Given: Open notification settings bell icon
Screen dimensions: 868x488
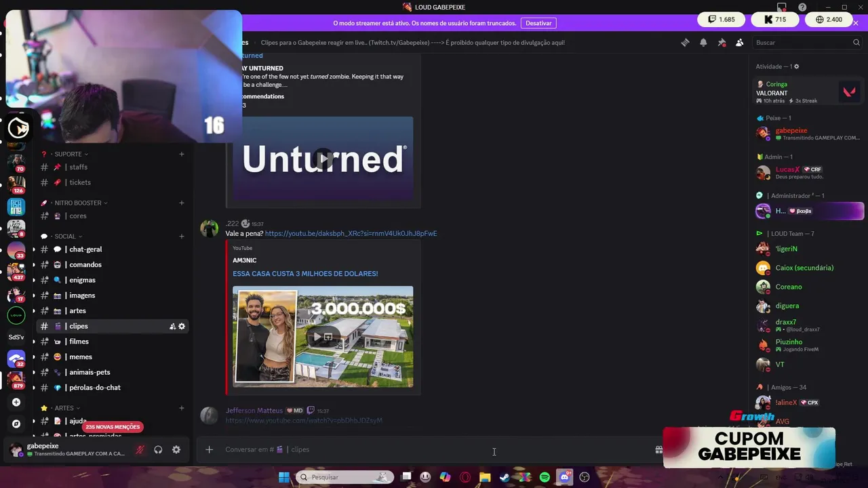Looking at the screenshot, I should (x=703, y=42).
